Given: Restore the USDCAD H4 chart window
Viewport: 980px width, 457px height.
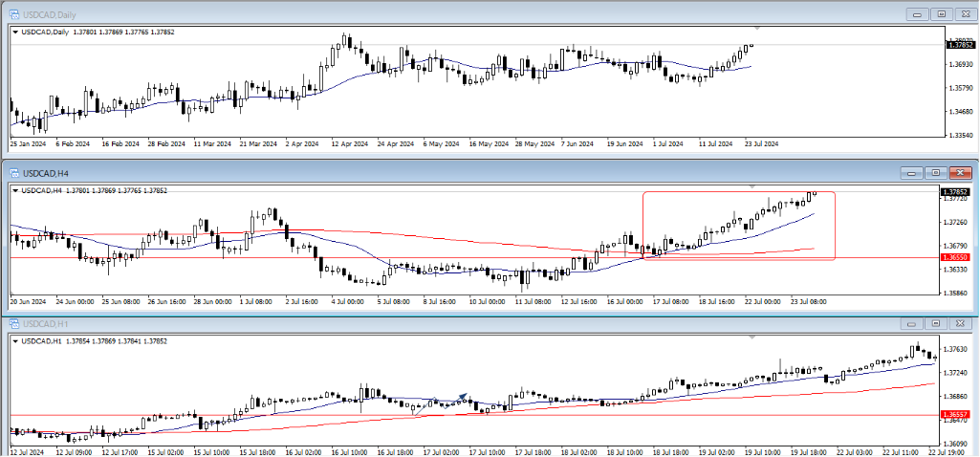Looking at the screenshot, I should (x=940, y=173).
